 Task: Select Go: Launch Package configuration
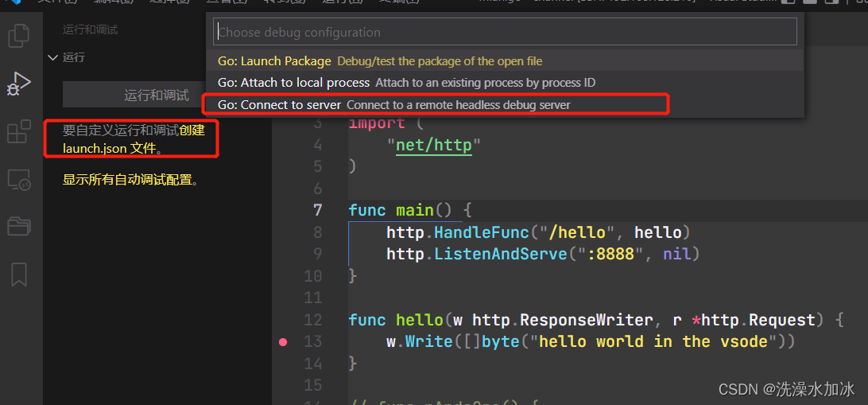click(505, 61)
